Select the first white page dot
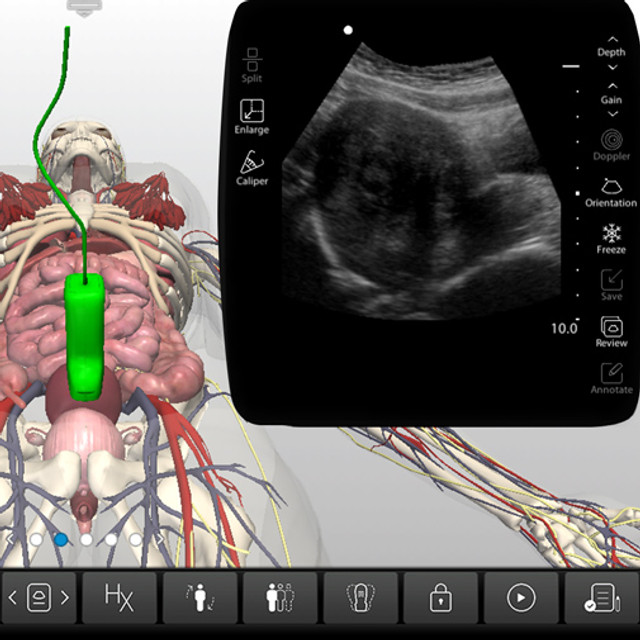The image size is (640, 640). [x=36, y=539]
